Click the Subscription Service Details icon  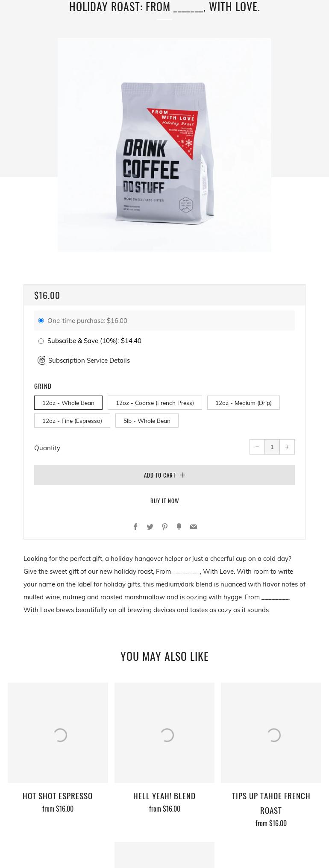[41, 361]
